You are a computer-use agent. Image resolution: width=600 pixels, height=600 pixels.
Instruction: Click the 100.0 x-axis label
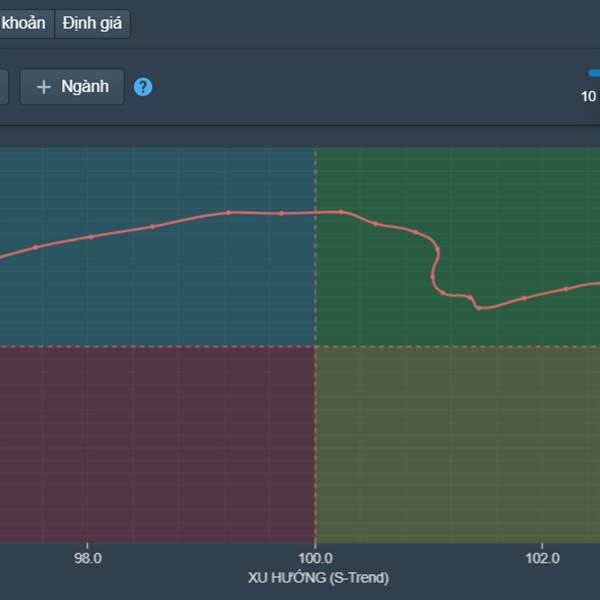pos(315,558)
